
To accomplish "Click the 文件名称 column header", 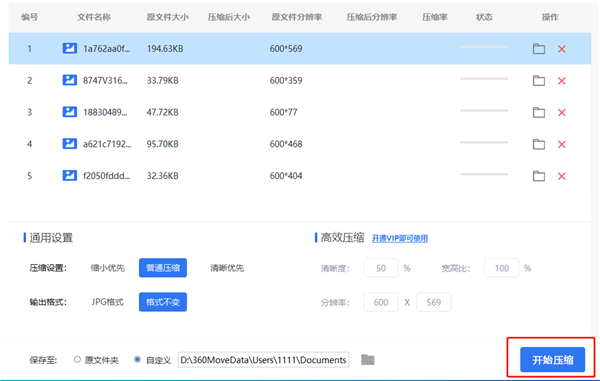I will tap(94, 17).
